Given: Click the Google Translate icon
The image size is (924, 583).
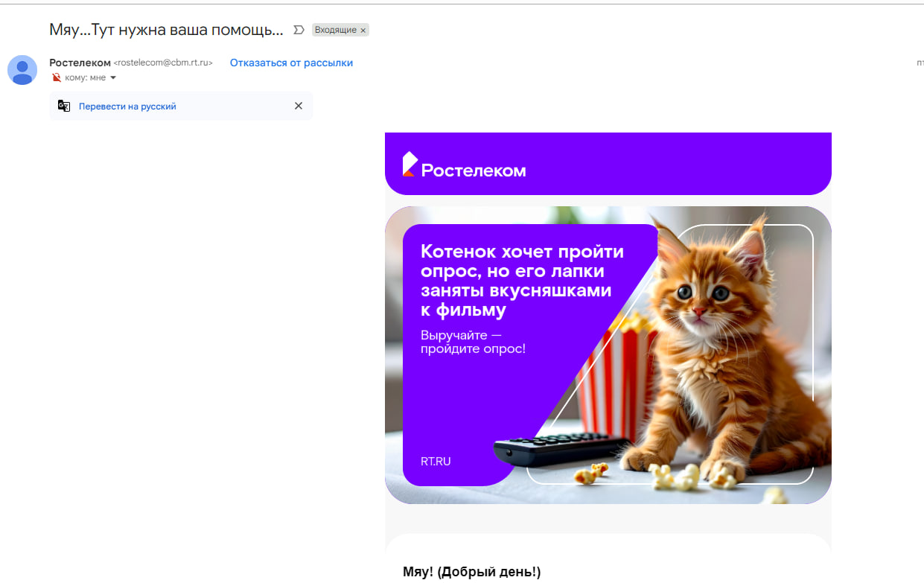Looking at the screenshot, I should click(x=64, y=106).
